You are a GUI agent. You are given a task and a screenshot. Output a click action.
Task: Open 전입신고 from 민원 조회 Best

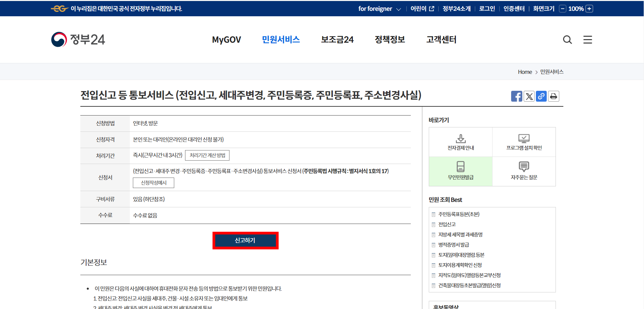tap(447, 224)
